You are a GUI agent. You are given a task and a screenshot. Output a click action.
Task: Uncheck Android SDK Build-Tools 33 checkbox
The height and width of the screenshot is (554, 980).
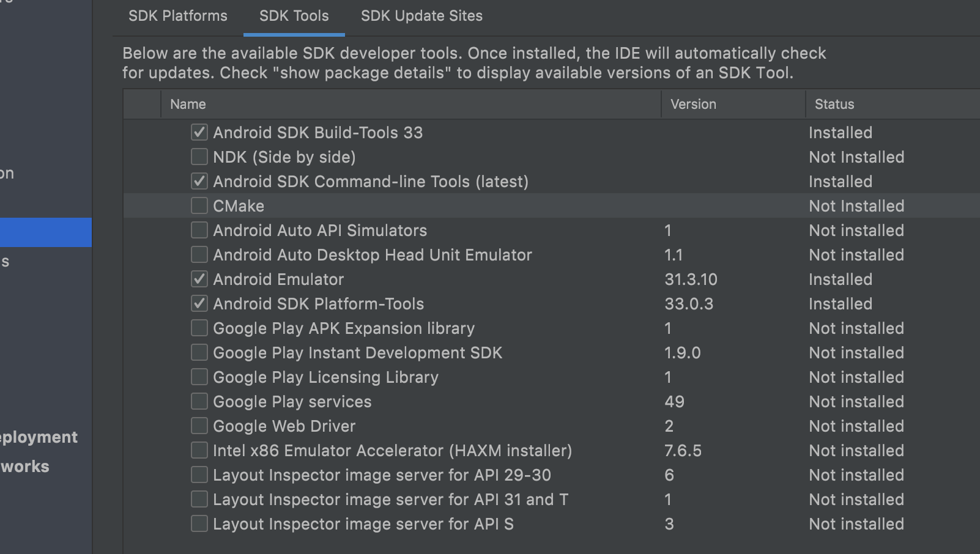pyautogui.click(x=199, y=132)
